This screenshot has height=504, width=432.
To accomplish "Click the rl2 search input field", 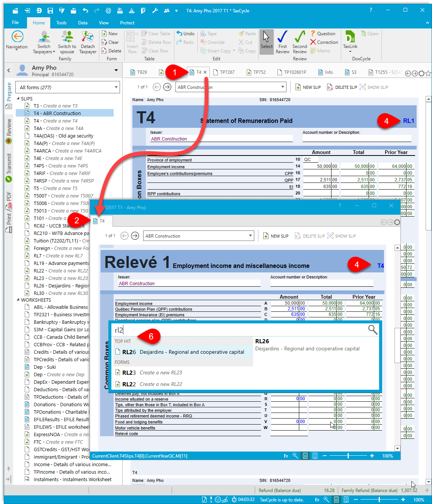I will tap(240, 330).
